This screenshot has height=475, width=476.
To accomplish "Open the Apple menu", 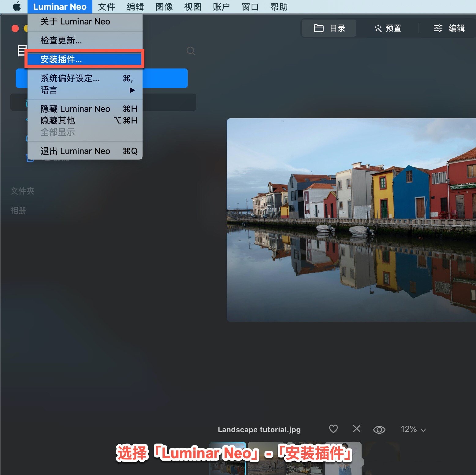I will (x=17, y=6).
